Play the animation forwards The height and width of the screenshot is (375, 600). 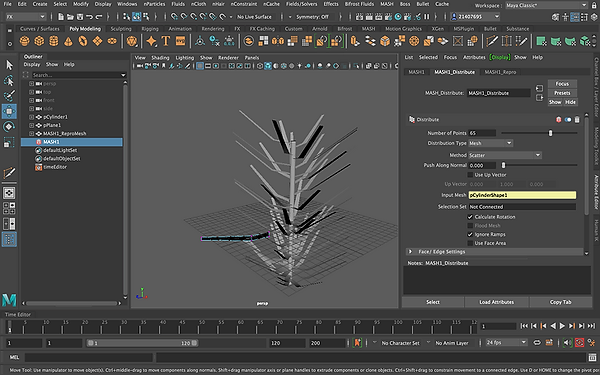pyautogui.click(x=562, y=326)
